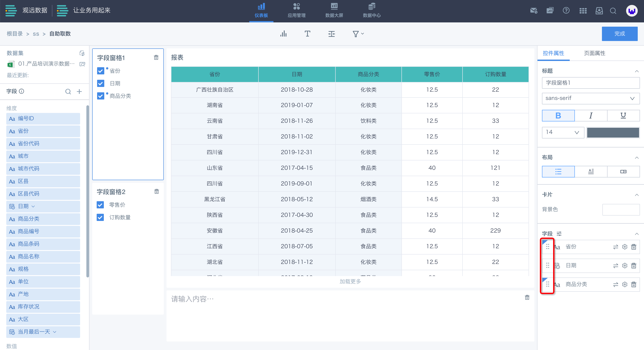This screenshot has height=350, width=644.
Task: Uncheck the 省份 checkbox in 字段窗格1
Action: (100, 71)
